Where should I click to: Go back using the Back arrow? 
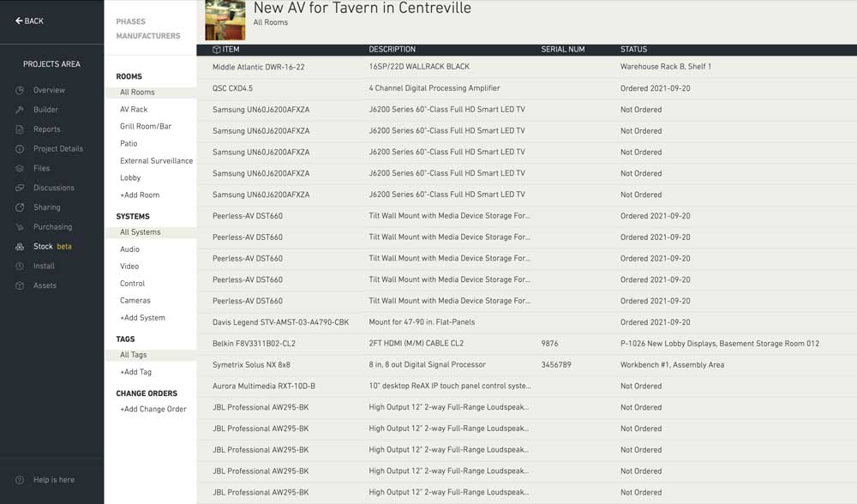point(29,21)
